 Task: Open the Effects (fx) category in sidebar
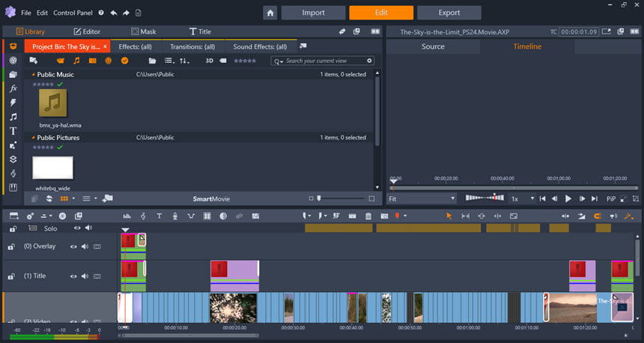(13, 88)
